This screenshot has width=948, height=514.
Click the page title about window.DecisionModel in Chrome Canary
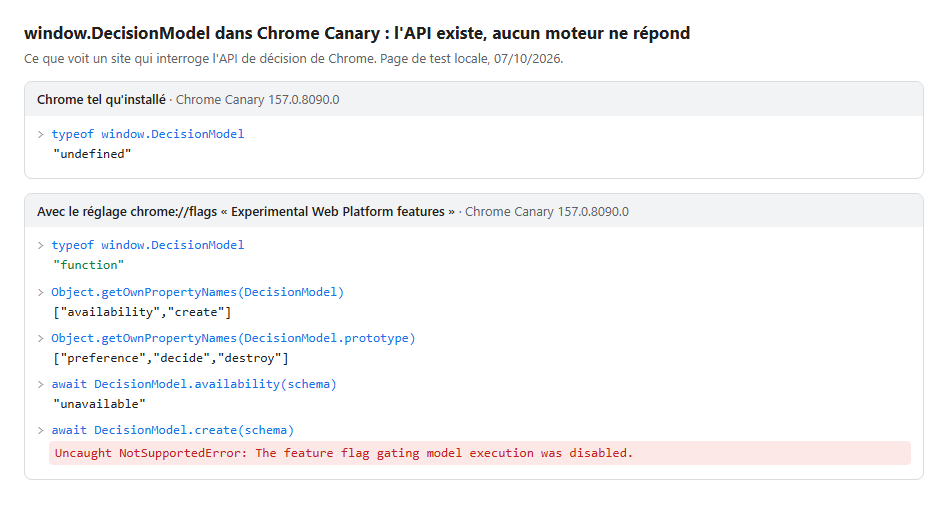coord(357,33)
